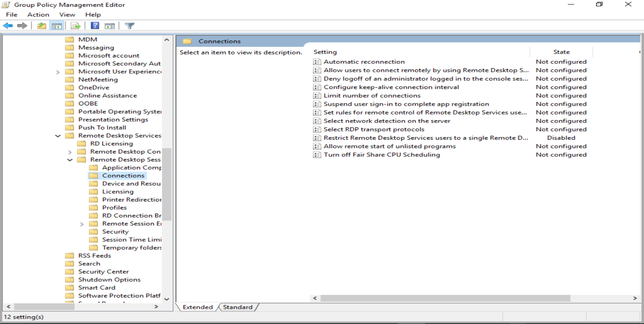Select the 'Restrict Remote Desktop Services users' setting
This screenshot has height=324, width=644.
(x=426, y=138)
